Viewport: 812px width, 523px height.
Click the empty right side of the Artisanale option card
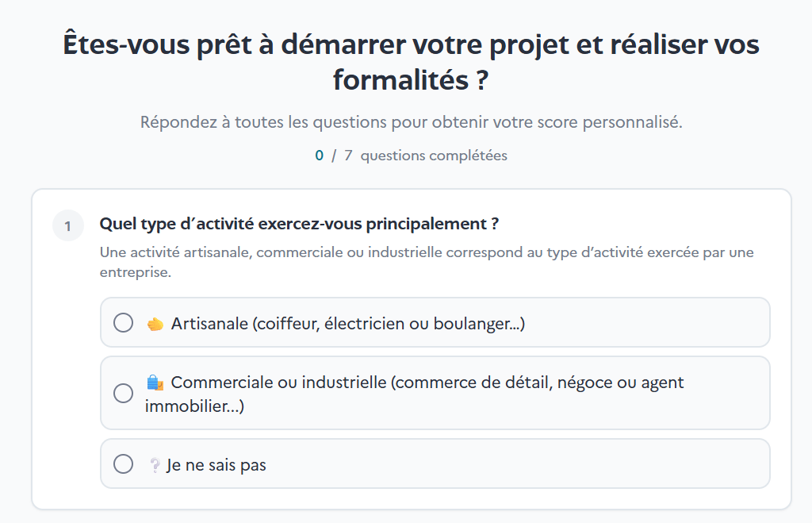[x=674, y=323]
